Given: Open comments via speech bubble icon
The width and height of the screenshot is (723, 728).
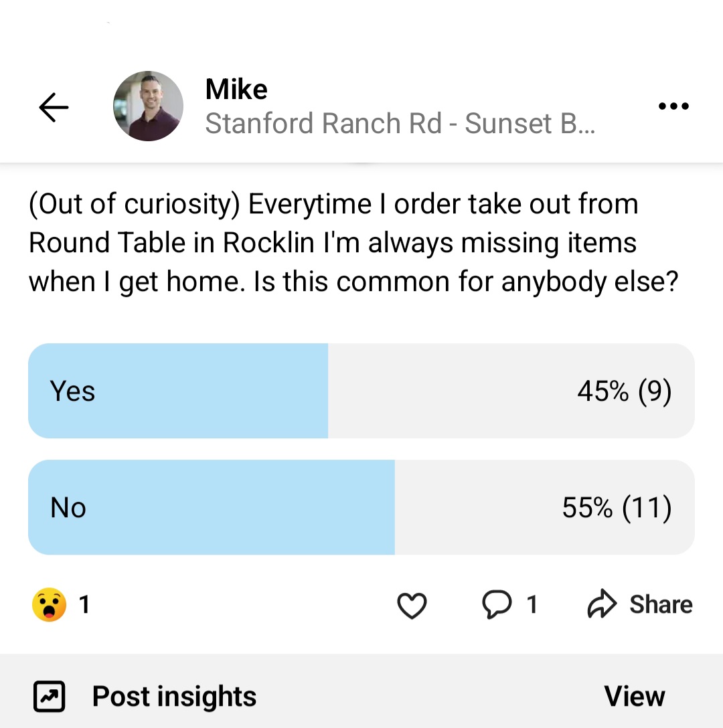Looking at the screenshot, I should [x=497, y=605].
